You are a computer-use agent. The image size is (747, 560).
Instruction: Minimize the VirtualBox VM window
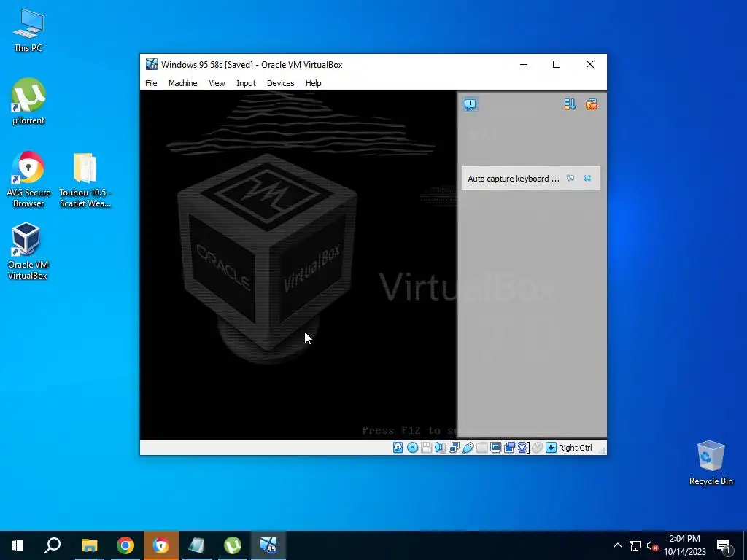[x=524, y=64]
